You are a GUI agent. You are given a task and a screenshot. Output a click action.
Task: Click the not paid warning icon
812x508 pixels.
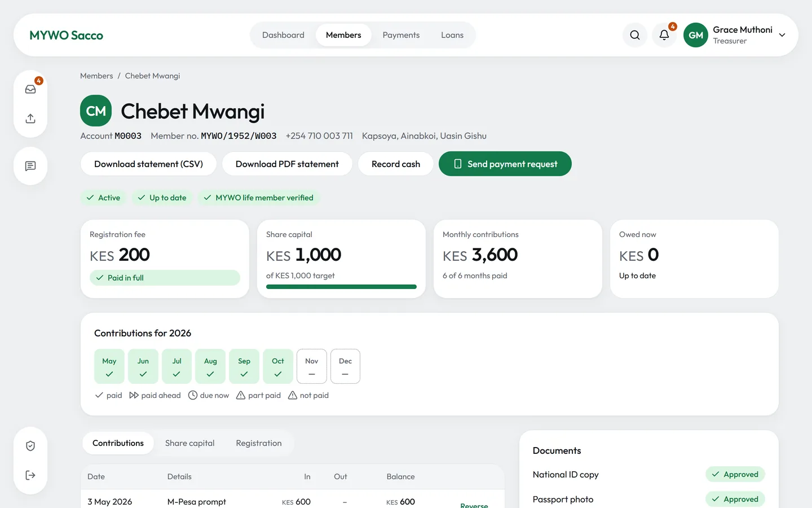click(x=293, y=395)
